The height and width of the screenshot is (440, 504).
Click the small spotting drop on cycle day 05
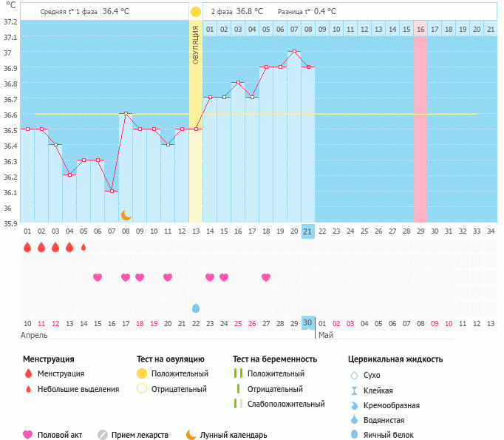point(84,247)
